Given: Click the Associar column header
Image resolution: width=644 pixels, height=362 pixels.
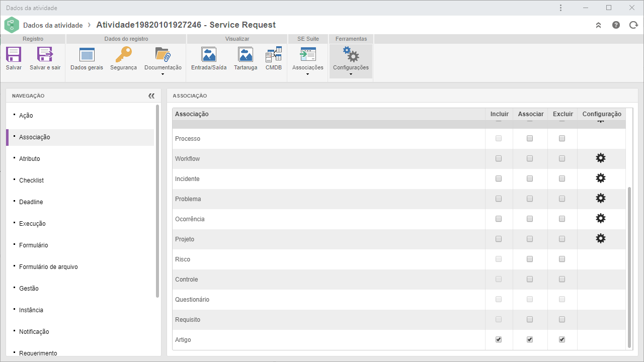Looking at the screenshot, I should pyautogui.click(x=531, y=114).
